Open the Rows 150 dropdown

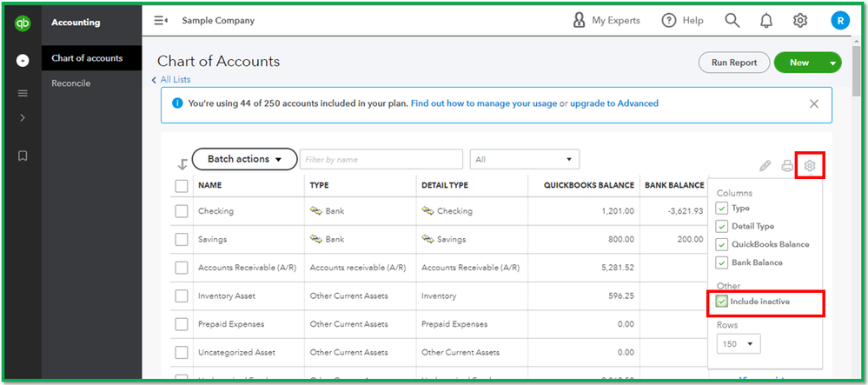tap(739, 344)
